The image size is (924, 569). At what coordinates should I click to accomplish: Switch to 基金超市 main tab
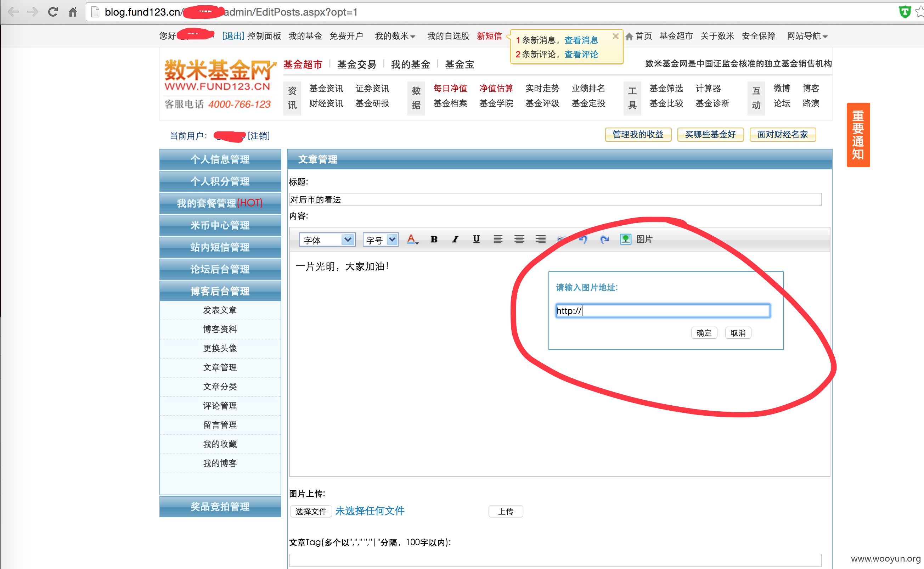[303, 64]
